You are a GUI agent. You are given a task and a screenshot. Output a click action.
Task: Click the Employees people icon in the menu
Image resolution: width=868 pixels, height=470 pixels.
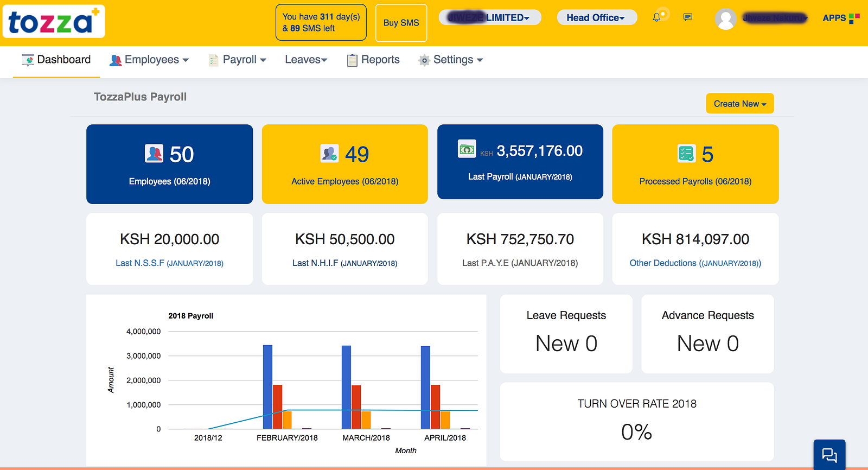[x=115, y=60]
